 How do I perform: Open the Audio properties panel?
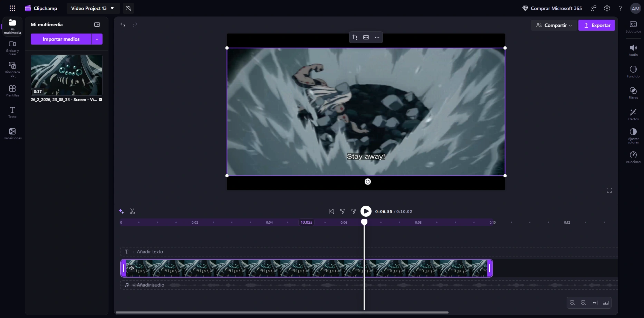(633, 50)
